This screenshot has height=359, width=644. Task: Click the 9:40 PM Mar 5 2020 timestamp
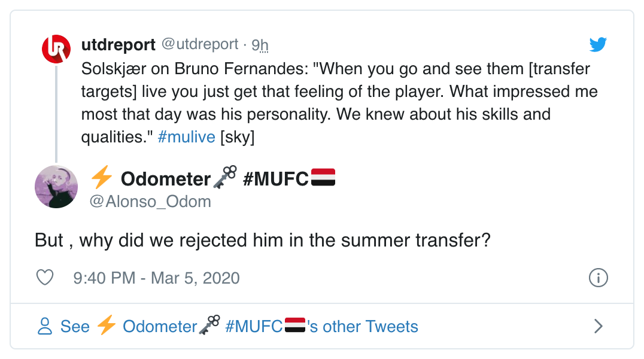(156, 278)
